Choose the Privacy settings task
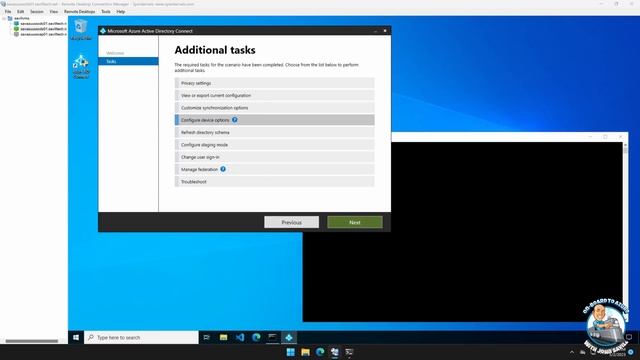 click(x=274, y=83)
